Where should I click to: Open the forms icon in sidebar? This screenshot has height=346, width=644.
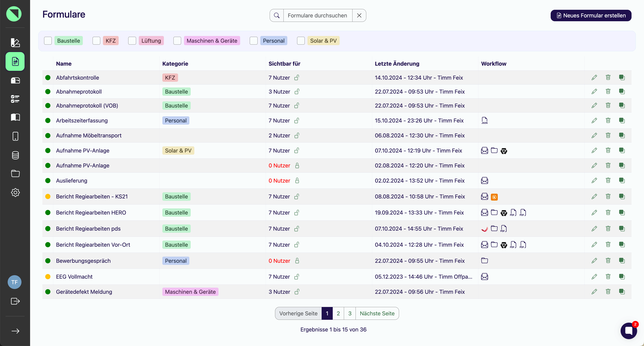pyautogui.click(x=15, y=61)
